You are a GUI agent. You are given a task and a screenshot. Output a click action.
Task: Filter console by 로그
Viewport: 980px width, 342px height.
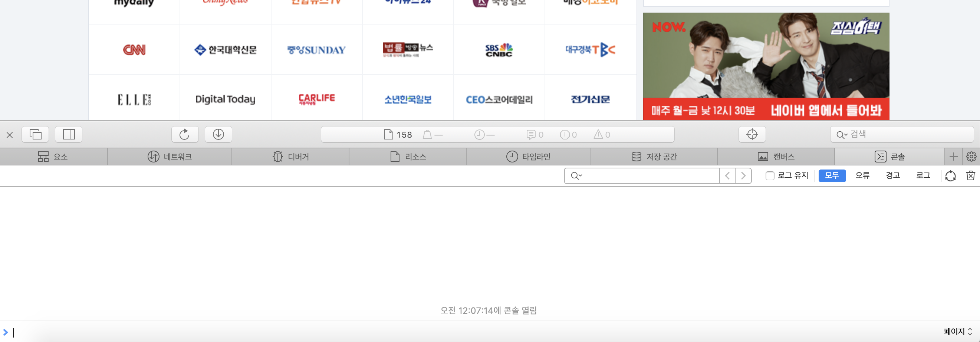pos(923,176)
